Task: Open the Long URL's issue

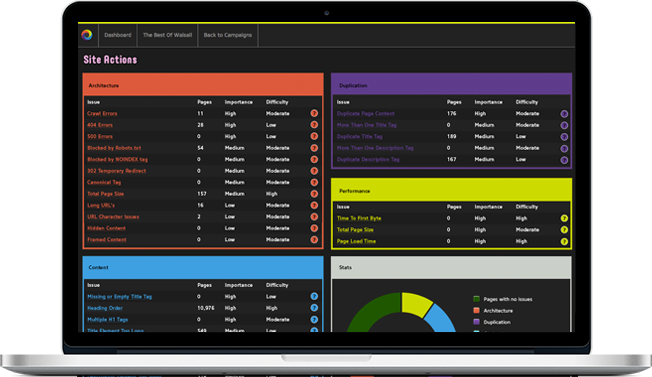Action: (x=101, y=205)
